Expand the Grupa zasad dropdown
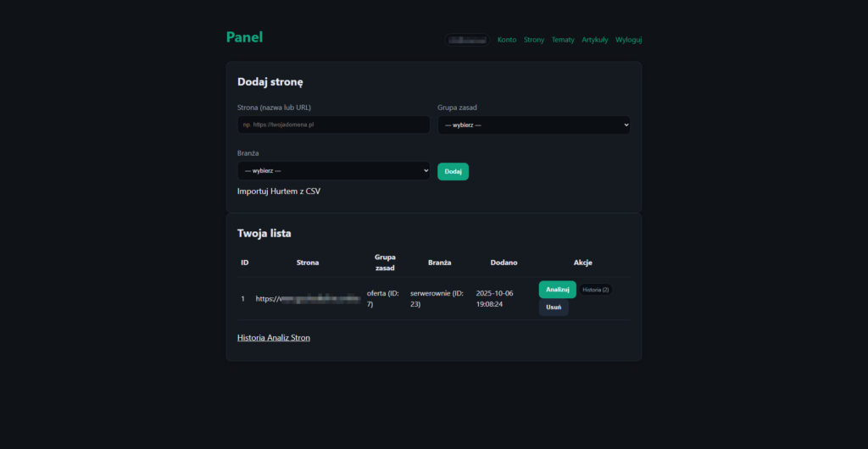 [533, 125]
